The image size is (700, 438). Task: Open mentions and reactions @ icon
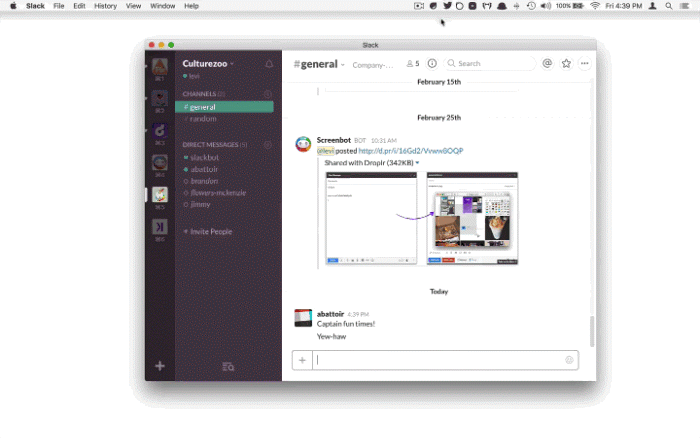[x=547, y=64]
